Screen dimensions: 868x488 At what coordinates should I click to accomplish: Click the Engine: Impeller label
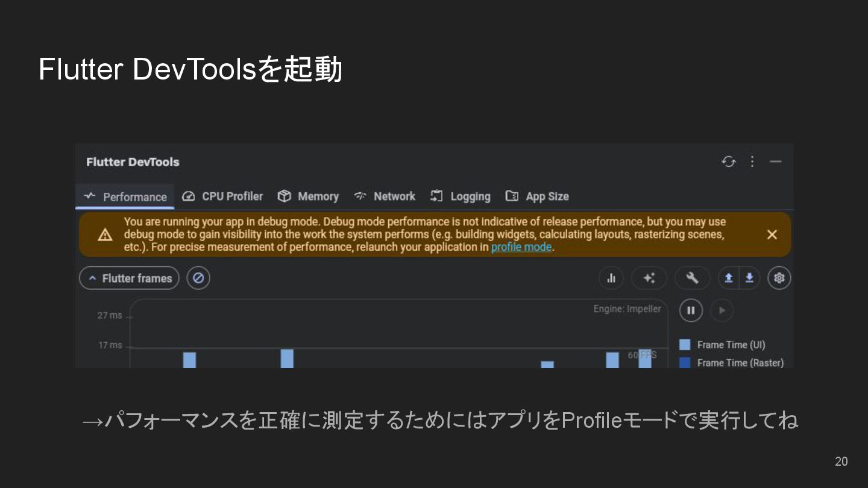click(x=627, y=309)
